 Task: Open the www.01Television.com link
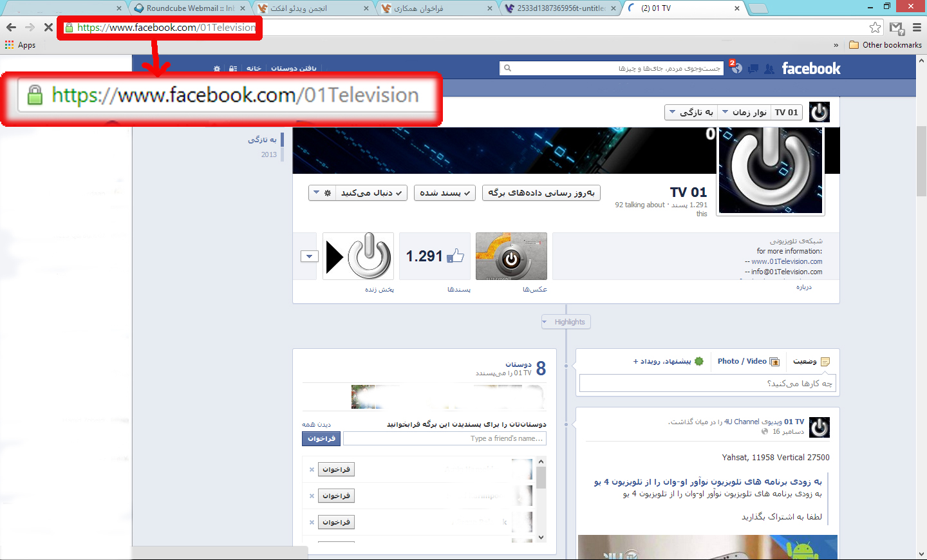787,261
